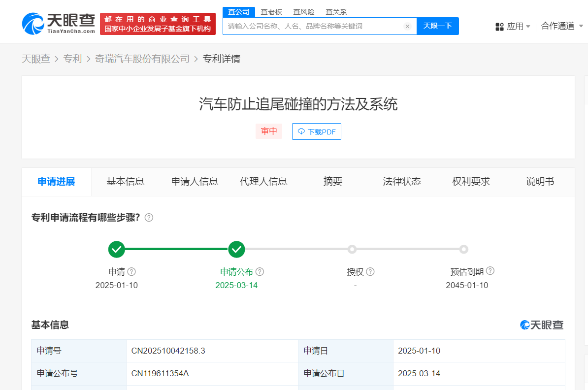Screen dimensions: 588x390
Task: Open the 权利要求 tab
Action: (471, 181)
